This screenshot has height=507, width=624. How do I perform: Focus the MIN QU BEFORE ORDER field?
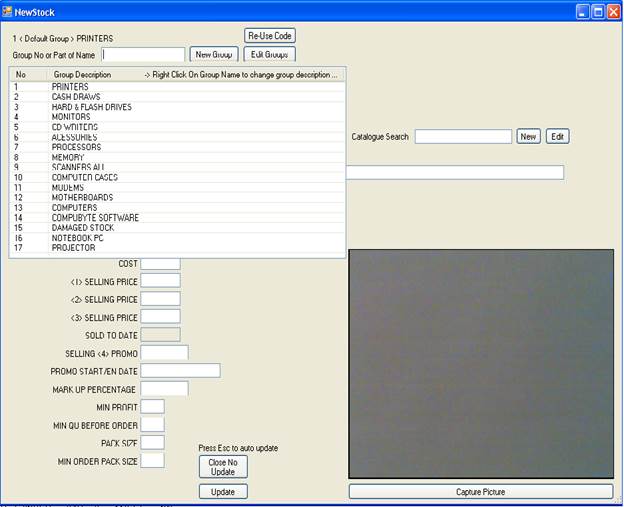click(x=152, y=425)
